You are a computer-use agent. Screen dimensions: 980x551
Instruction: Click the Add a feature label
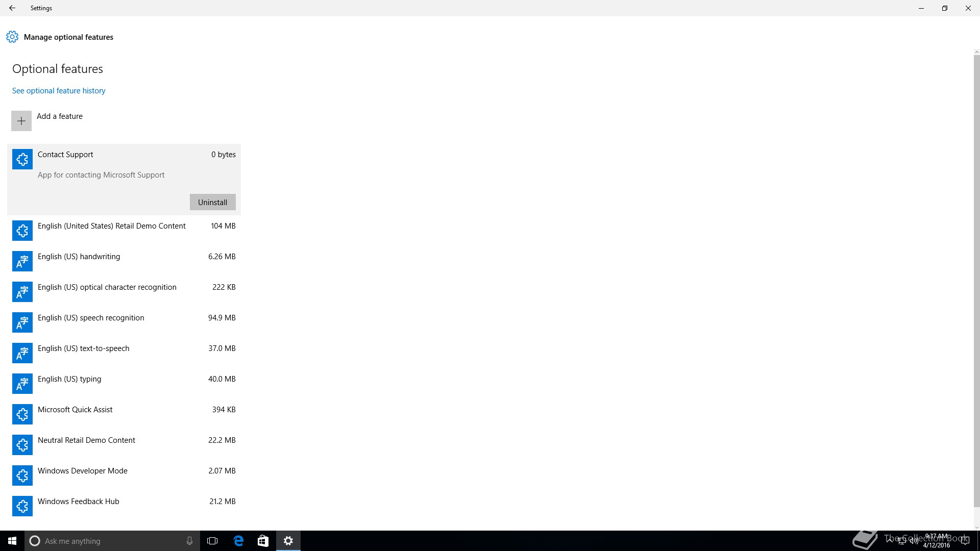60,116
